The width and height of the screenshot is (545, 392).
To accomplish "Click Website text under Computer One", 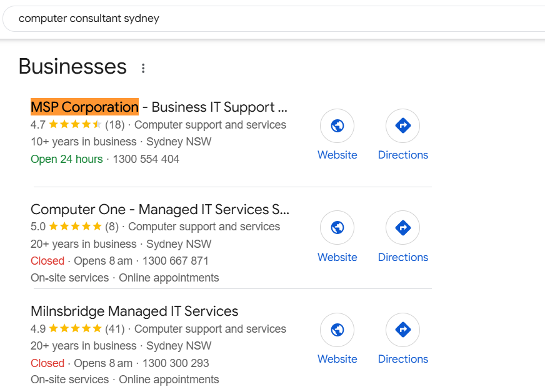I will 337,257.
